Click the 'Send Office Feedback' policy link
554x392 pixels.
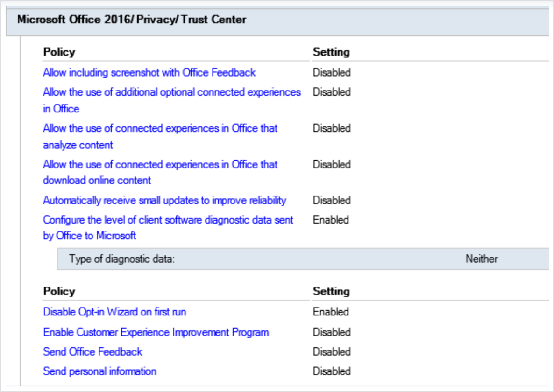[x=92, y=352]
